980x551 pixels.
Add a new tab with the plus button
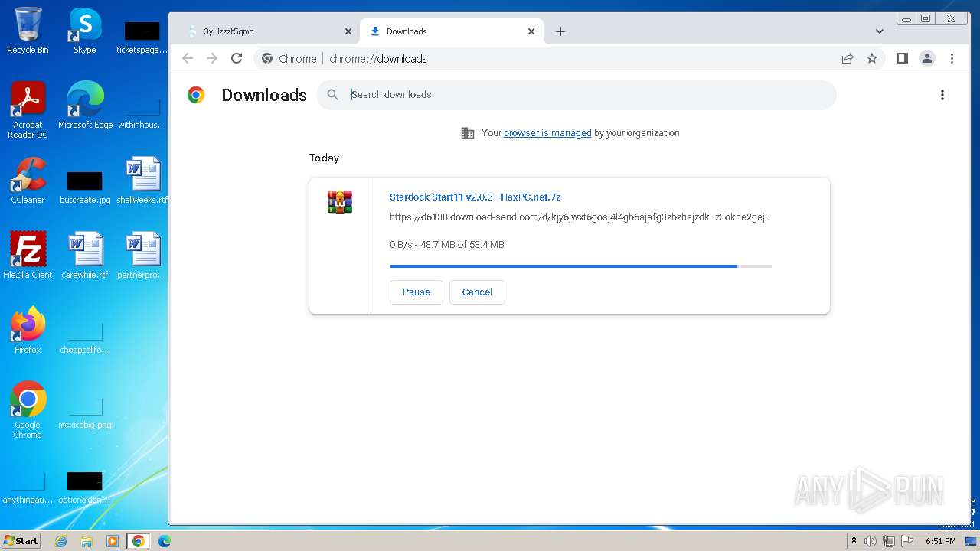pyautogui.click(x=560, y=31)
